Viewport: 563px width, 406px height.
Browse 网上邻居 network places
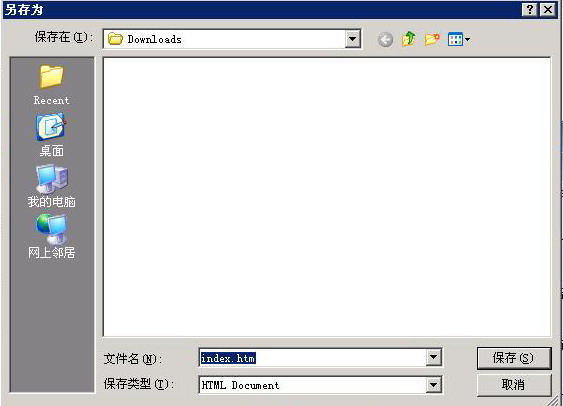(51, 237)
